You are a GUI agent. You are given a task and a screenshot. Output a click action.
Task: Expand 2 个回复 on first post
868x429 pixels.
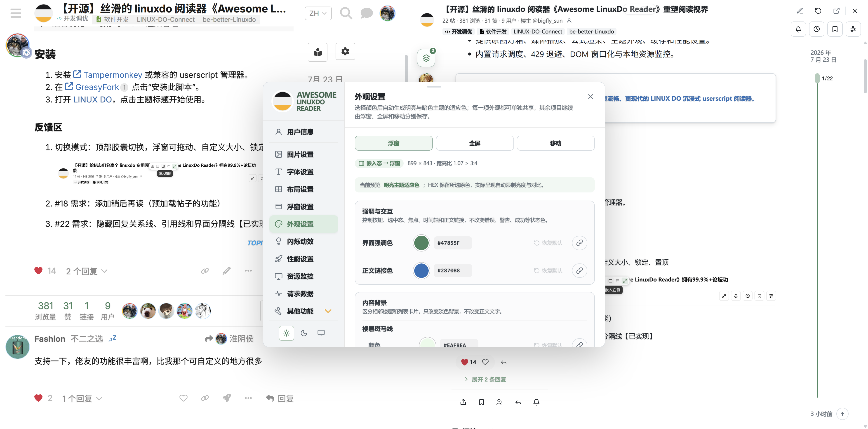click(x=86, y=271)
